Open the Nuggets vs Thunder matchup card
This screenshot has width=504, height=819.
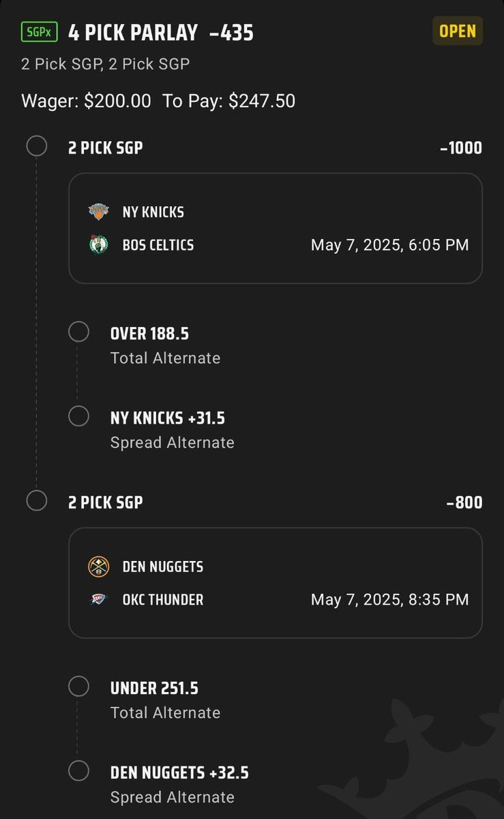click(275, 583)
